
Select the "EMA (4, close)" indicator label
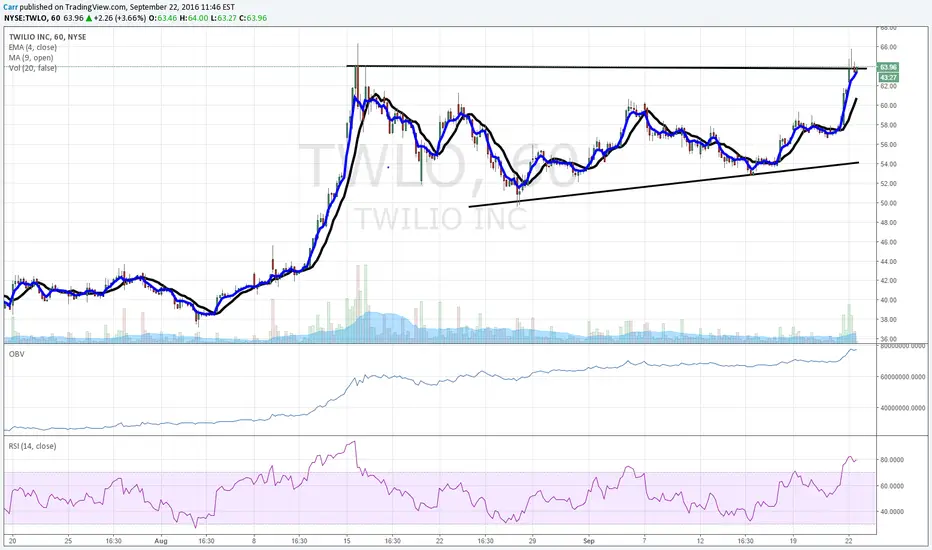pos(33,47)
